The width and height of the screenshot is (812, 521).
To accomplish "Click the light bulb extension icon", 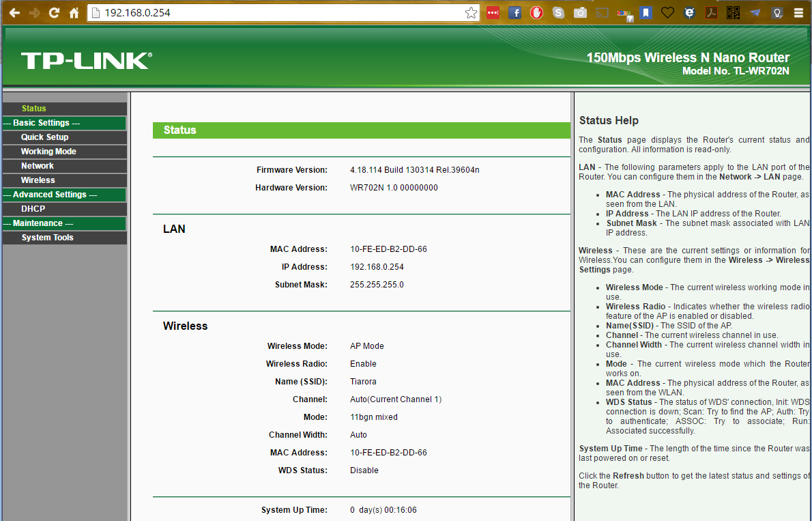I will point(777,13).
